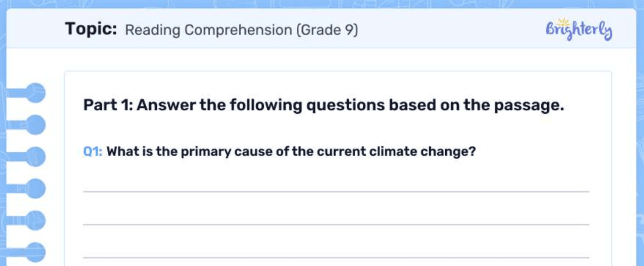Click the third answer line under Q1
The height and width of the screenshot is (266, 644).
point(336,257)
